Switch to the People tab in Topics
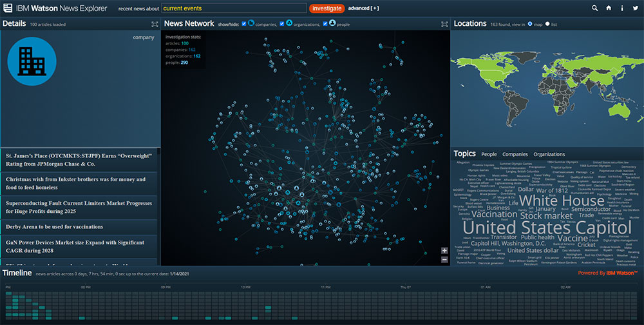This screenshot has height=325, width=644. click(489, 154)
